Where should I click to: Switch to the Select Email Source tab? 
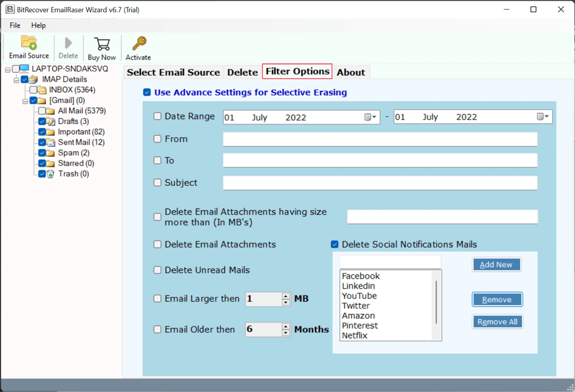tap(173, 72)
